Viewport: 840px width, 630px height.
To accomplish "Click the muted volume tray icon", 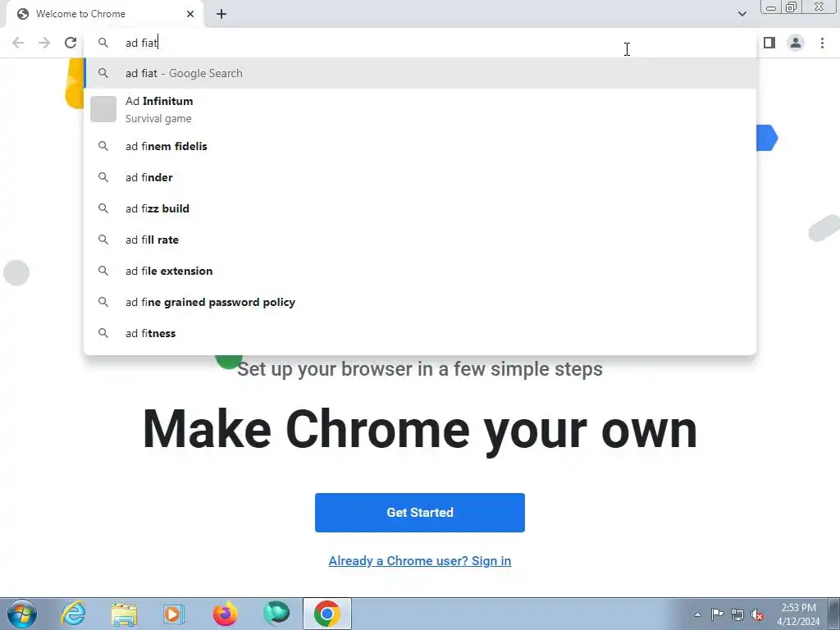I will 757,614.
